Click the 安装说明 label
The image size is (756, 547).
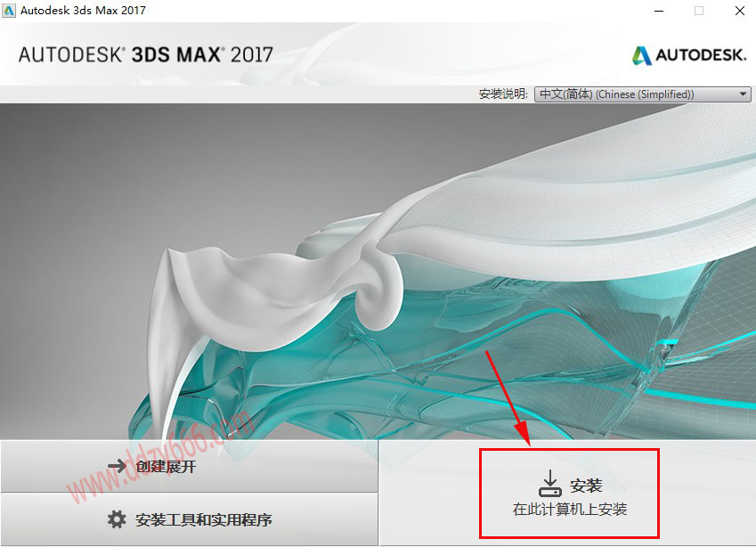coord(503,94)
